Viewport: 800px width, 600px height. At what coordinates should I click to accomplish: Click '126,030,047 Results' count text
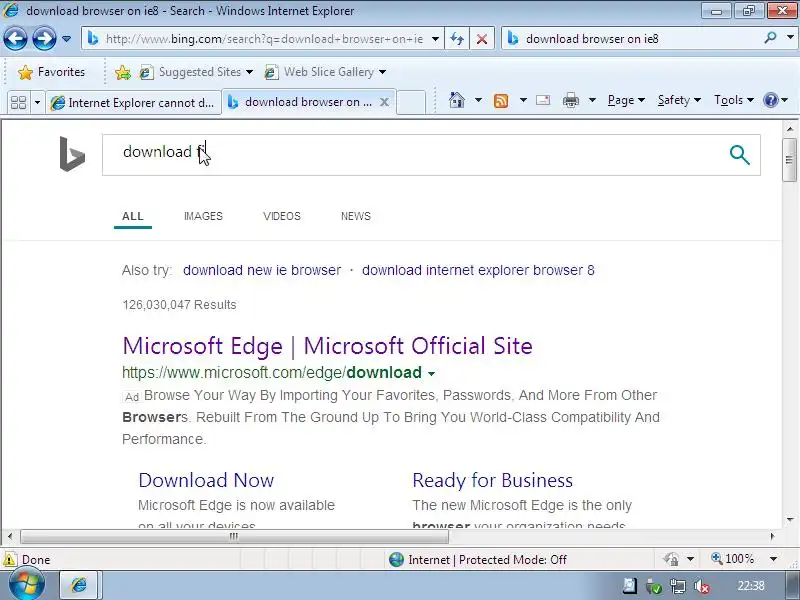click(179, 305)
